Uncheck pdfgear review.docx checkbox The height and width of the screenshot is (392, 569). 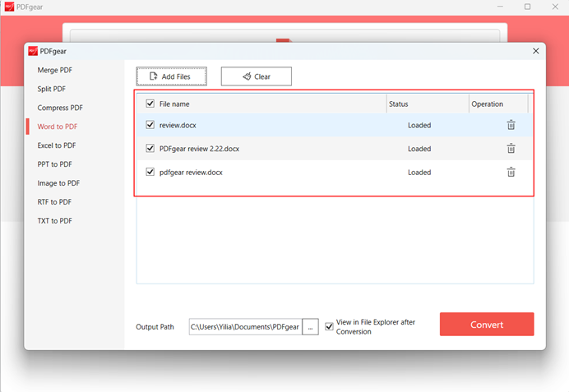150,172
